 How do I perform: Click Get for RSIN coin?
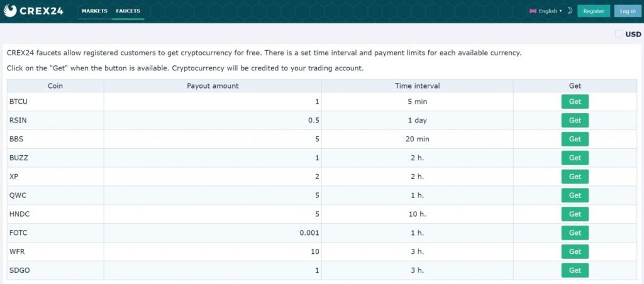click(x=575, y=120)
